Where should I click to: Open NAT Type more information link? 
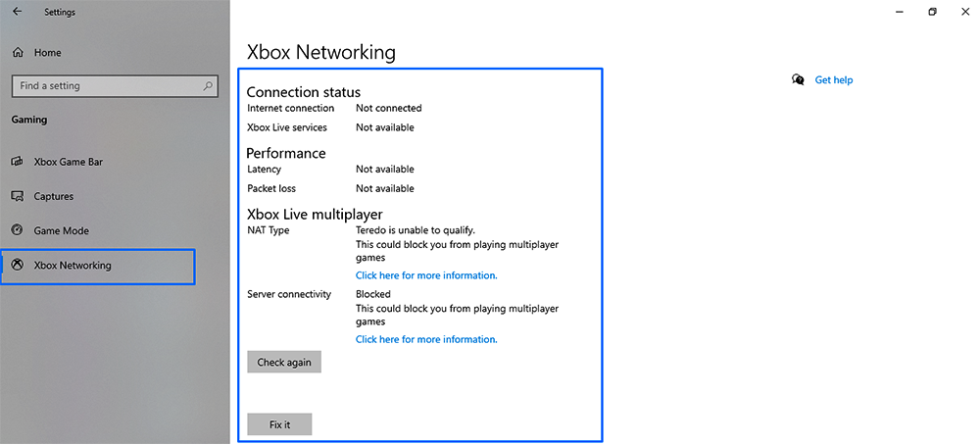(426, 275)
